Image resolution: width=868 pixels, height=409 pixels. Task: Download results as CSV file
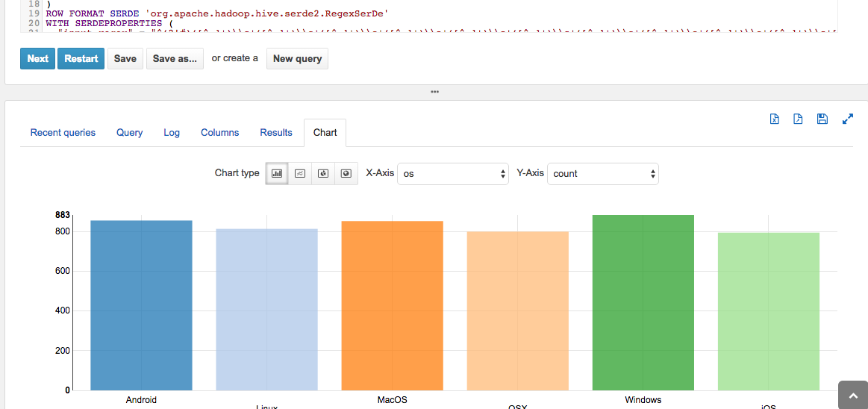click(x=798, y=119)
